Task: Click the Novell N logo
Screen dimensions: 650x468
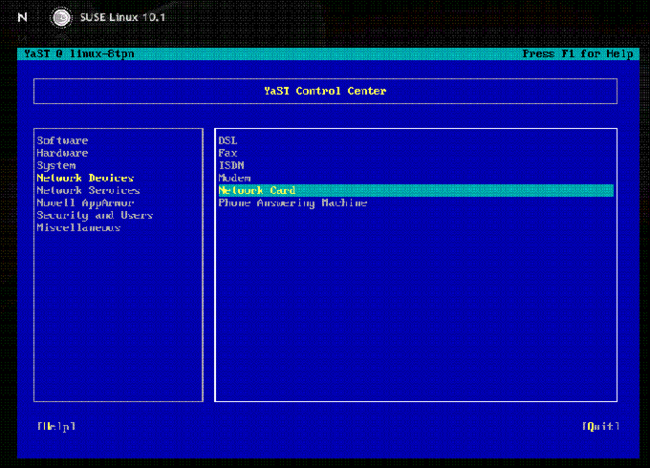Action: tap(22, 17)
